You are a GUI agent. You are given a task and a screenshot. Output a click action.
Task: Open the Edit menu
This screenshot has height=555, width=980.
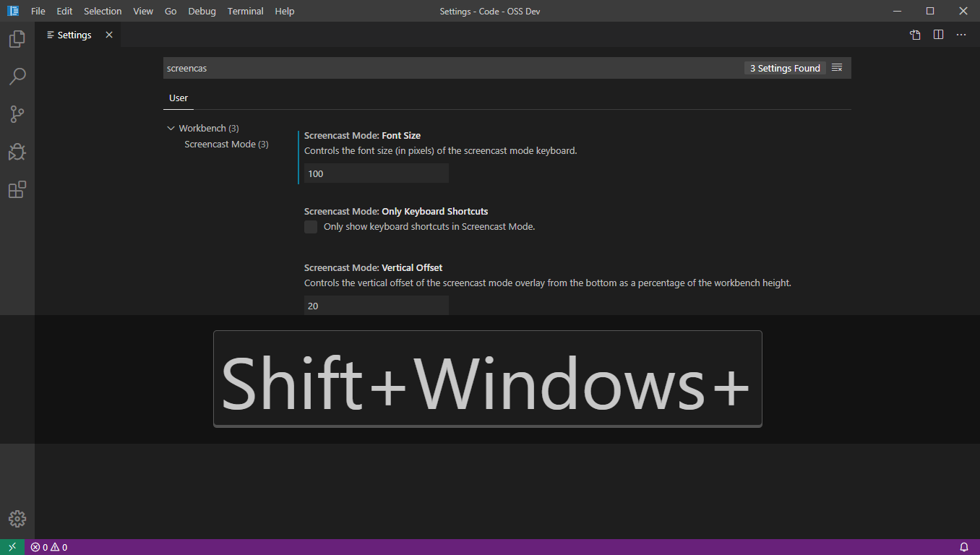(64, 11)
